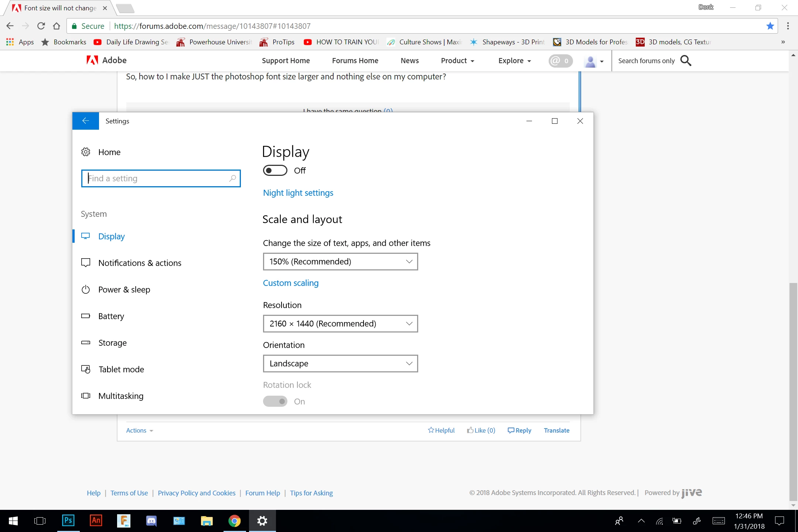Open the 150% scaling dropdown

coord(340,262)
